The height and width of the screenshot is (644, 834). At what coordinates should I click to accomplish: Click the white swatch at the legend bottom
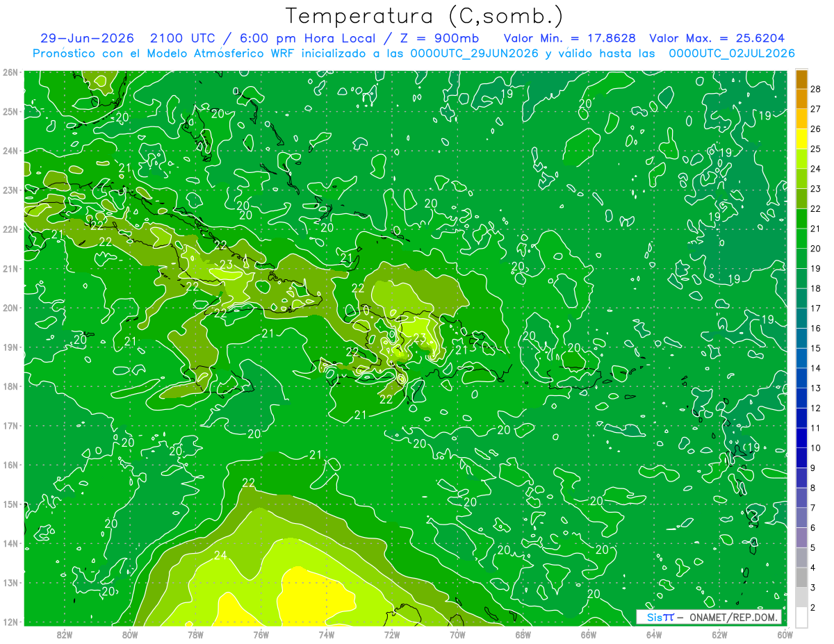click(801, 617)
